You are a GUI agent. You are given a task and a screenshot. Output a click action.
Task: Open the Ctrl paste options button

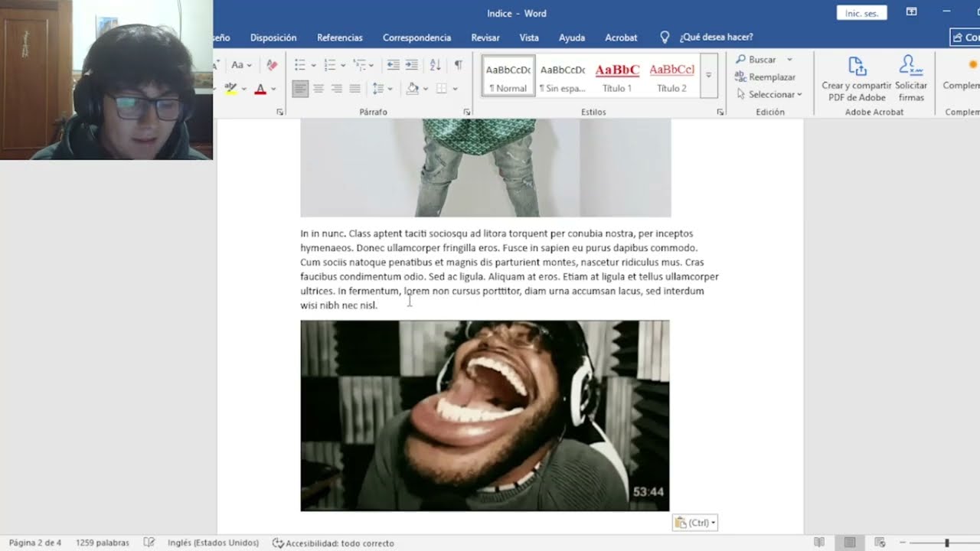(x=695, y=523)
